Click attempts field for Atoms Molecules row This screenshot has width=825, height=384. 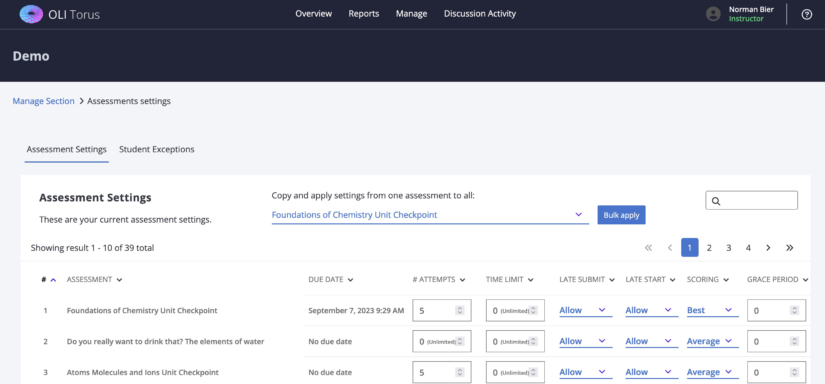442,372
